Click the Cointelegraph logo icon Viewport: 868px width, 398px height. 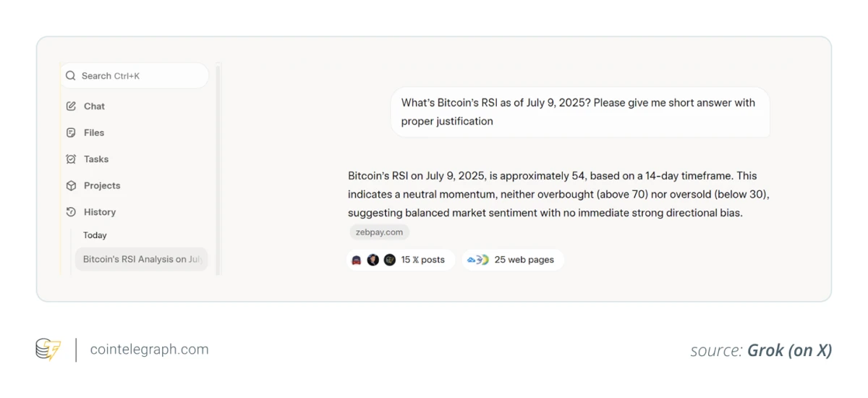point(48,350)
